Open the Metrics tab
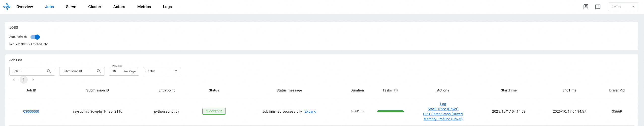 144,7
